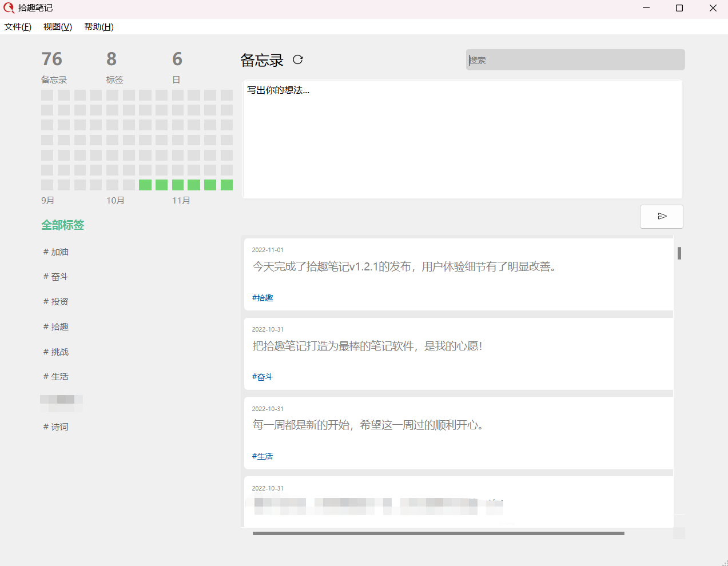Image resolution: width=728 pixels, height=566 pixels.
Task: Minimize the 拾趣笔记 window
Action: point(646,8)
